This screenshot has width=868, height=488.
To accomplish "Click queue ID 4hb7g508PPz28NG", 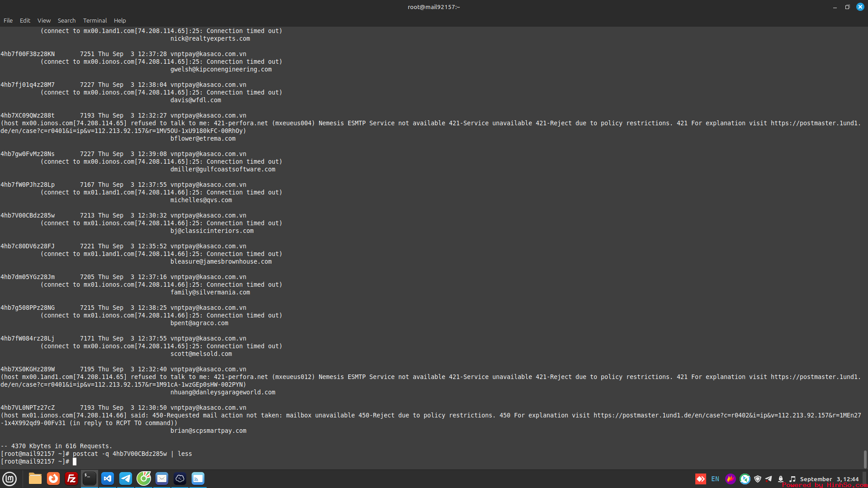I will point(28,308).
